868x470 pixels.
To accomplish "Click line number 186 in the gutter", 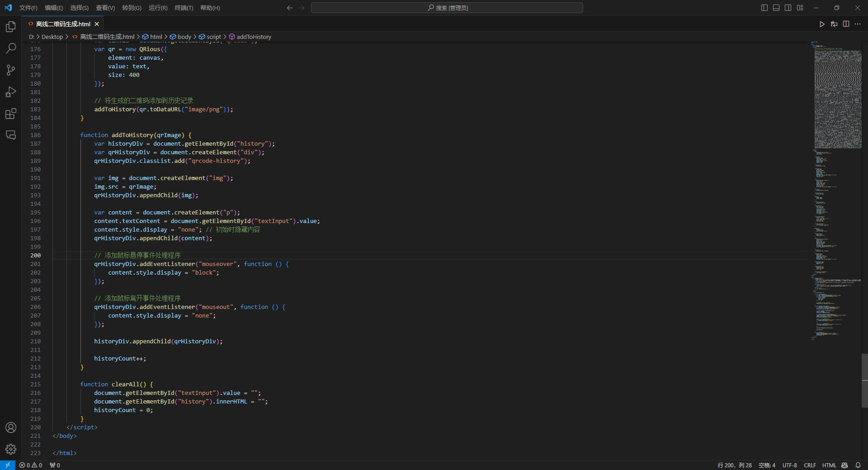I will pos(35,135).
